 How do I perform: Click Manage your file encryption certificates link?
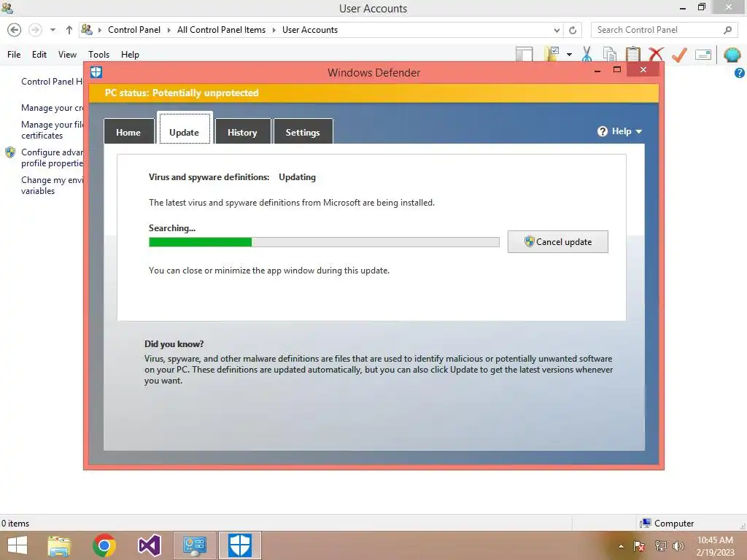pos(52,130)
